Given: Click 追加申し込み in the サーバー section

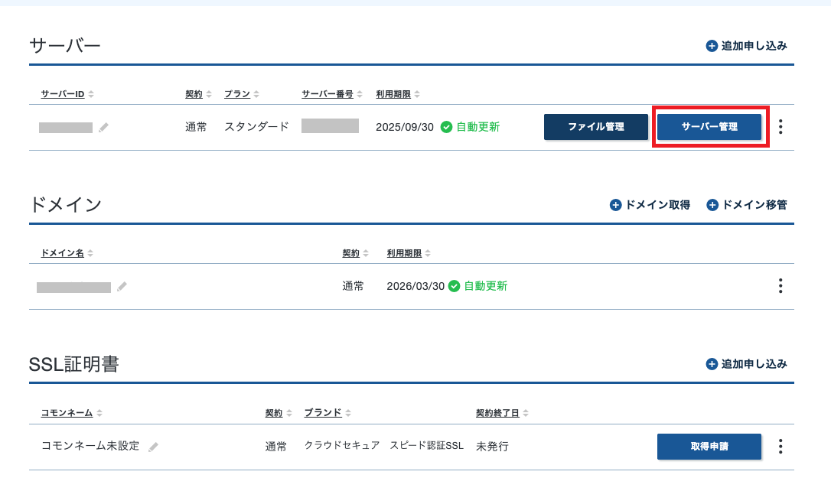Looking at the screenshot, I should click(746, 46).
